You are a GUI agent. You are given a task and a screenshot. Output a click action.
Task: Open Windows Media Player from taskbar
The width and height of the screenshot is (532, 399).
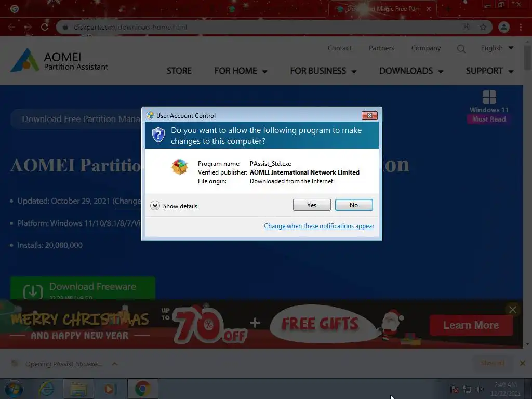[109, 389]
